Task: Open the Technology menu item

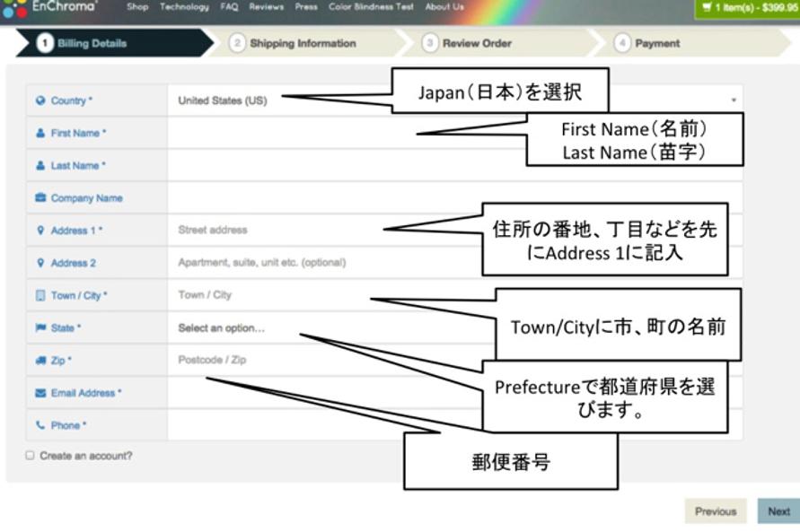Action: click(184, 6)
